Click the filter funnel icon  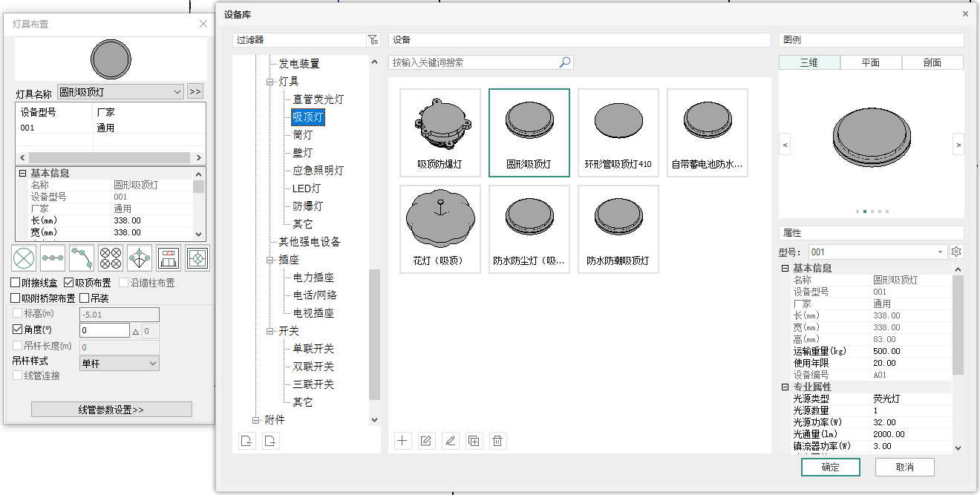tap(373, 40)
